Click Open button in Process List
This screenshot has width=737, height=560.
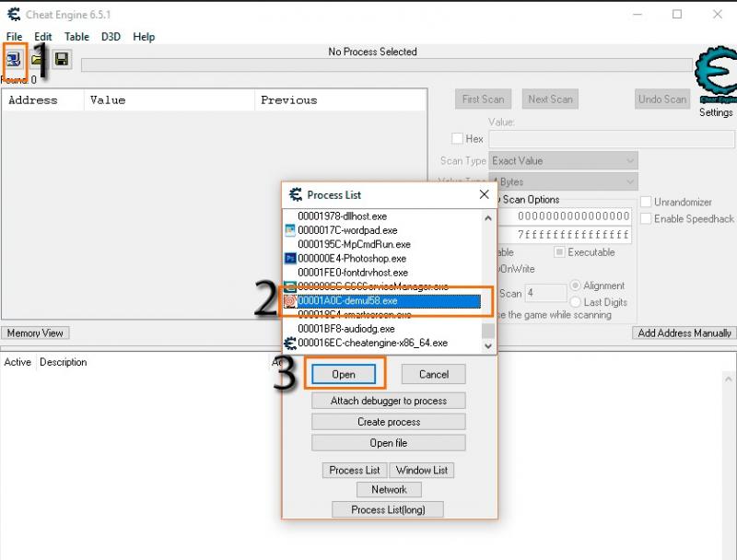point(344,374)
